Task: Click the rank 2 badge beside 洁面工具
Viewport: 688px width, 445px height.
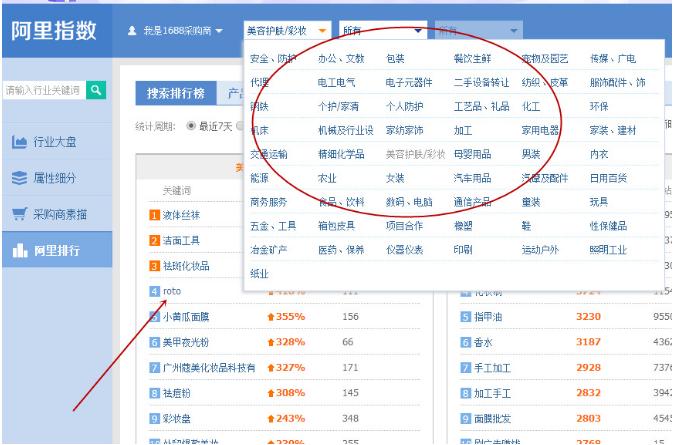Action: click(154, 240)
